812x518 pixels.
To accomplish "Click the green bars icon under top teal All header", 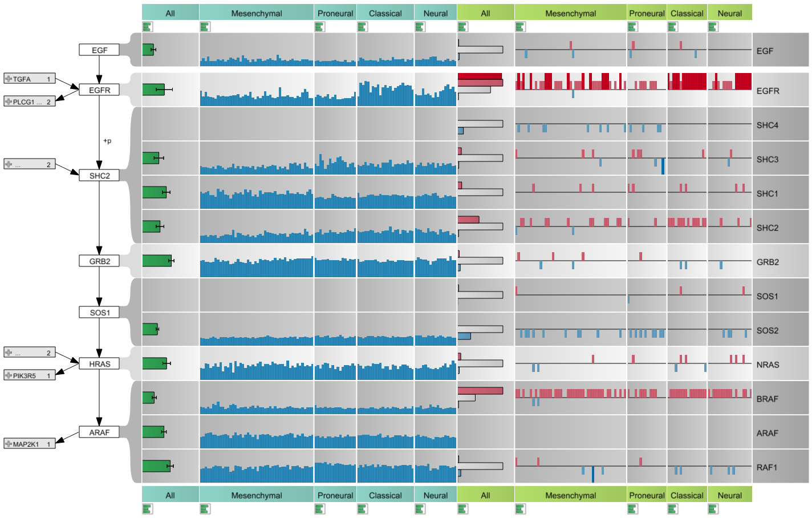I will (x=148, y=26).
